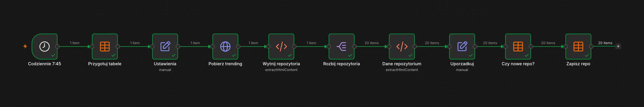644x107 pixels.
Task: Open the Ustawienia edit node
Action: (165, 46)
